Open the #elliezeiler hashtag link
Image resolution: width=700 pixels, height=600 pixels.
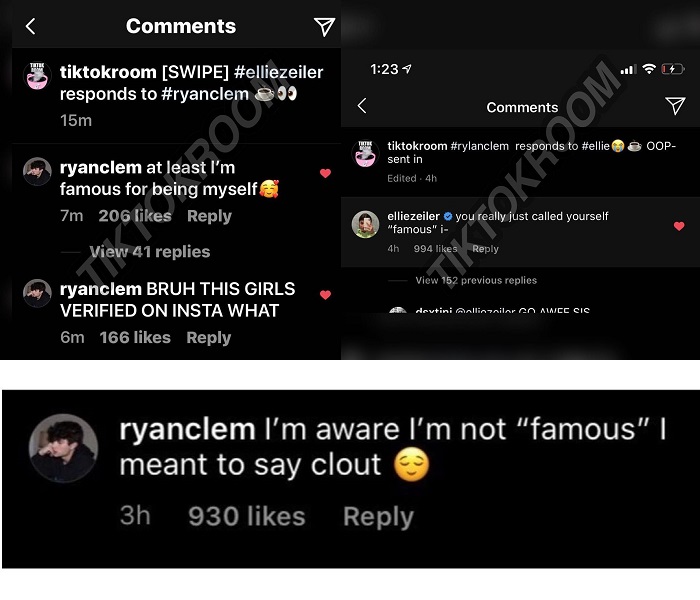tap(279, 72)
